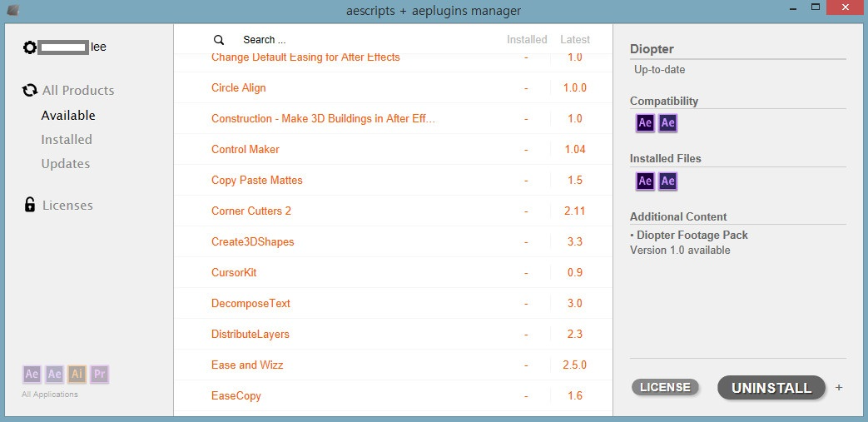Click version 1.0.0 of Circle Align

[574, 88]
